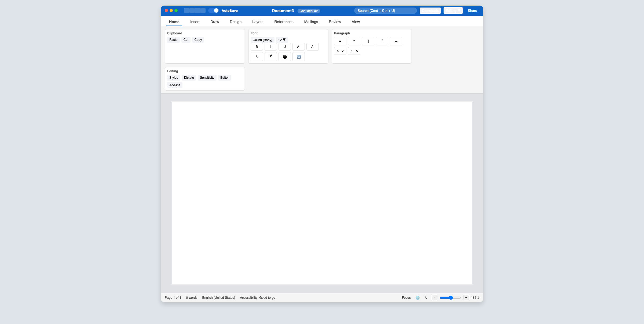Screen dimensions: 644x324
Task: Open the font size 12 dropdown
Action: 282,40
